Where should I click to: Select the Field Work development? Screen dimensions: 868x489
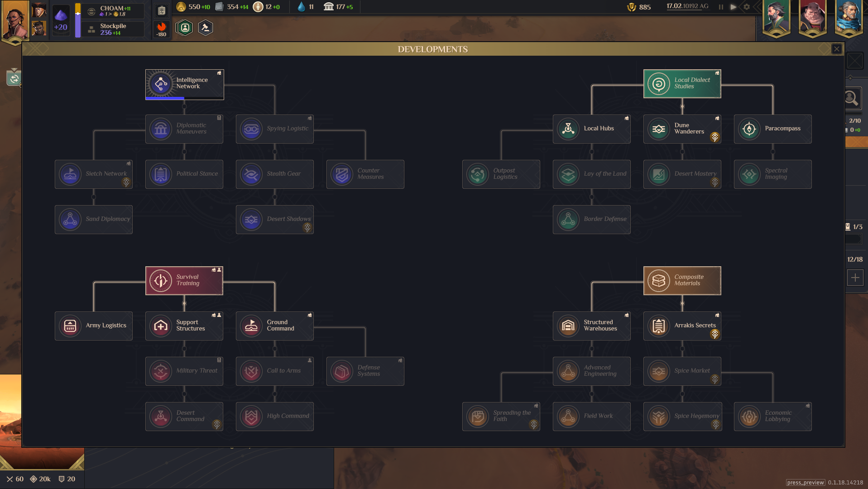592,417
